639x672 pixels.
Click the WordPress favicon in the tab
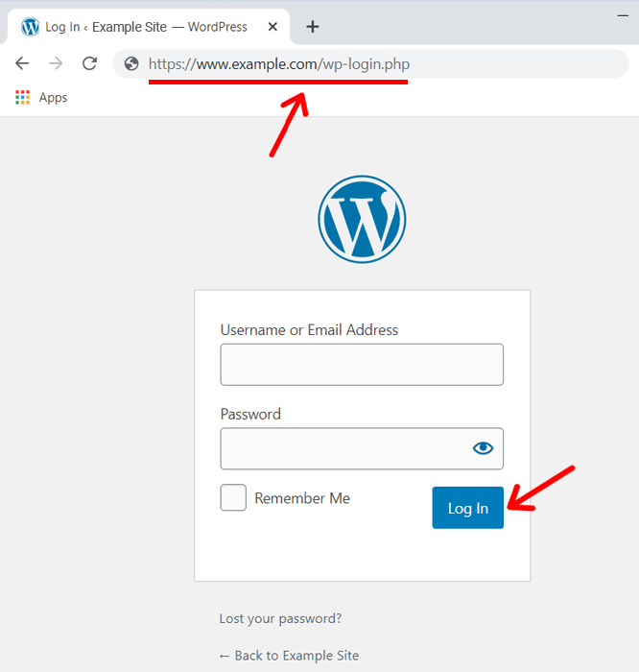[x=31, y=27]
